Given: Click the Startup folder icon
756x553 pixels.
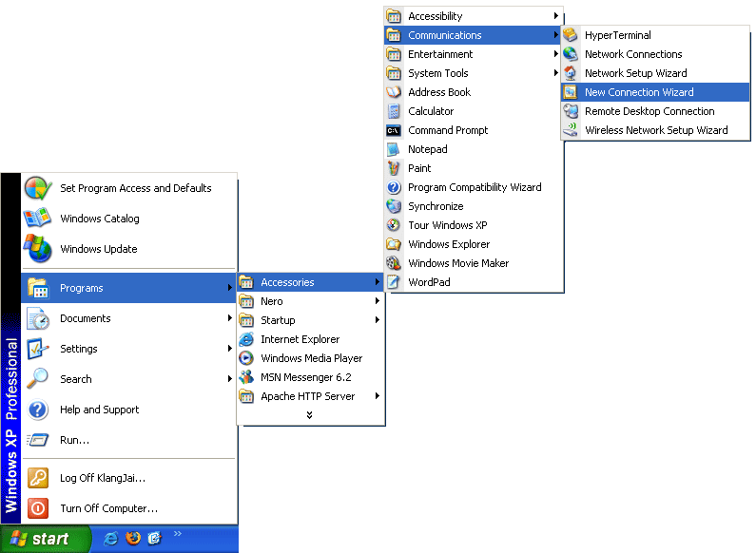Looking at the screenshot, I should coord(246,320).
